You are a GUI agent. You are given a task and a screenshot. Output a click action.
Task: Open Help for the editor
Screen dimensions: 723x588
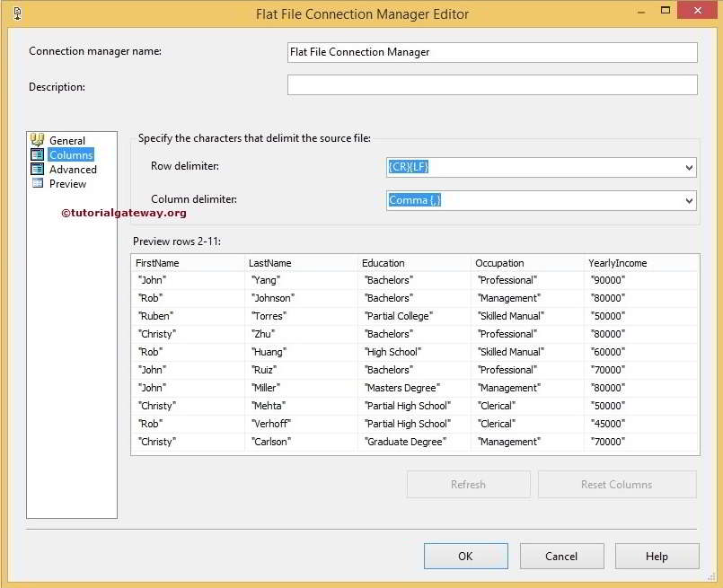(x=657, y=556)
